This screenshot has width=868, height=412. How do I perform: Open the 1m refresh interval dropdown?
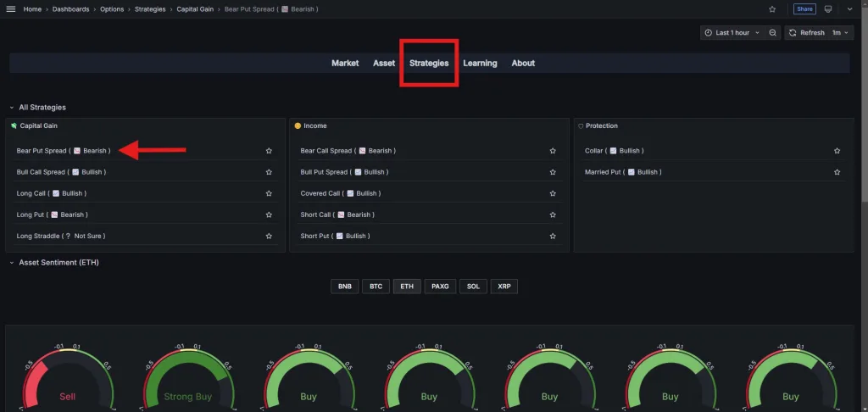click(842, 33)
